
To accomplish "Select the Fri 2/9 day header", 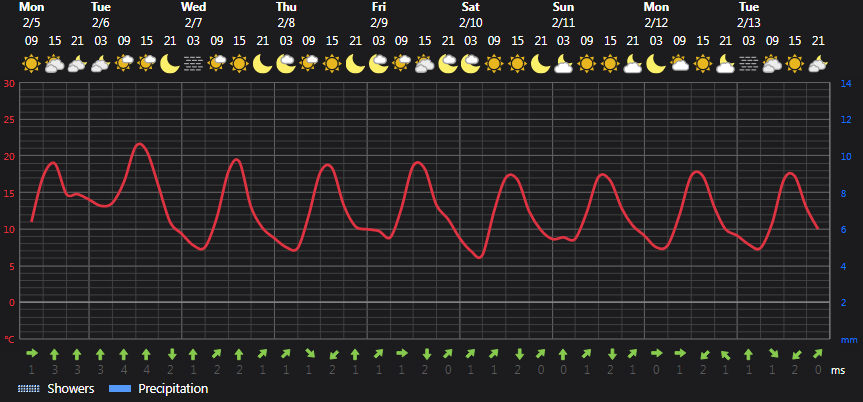I will (x=379, y=15).
